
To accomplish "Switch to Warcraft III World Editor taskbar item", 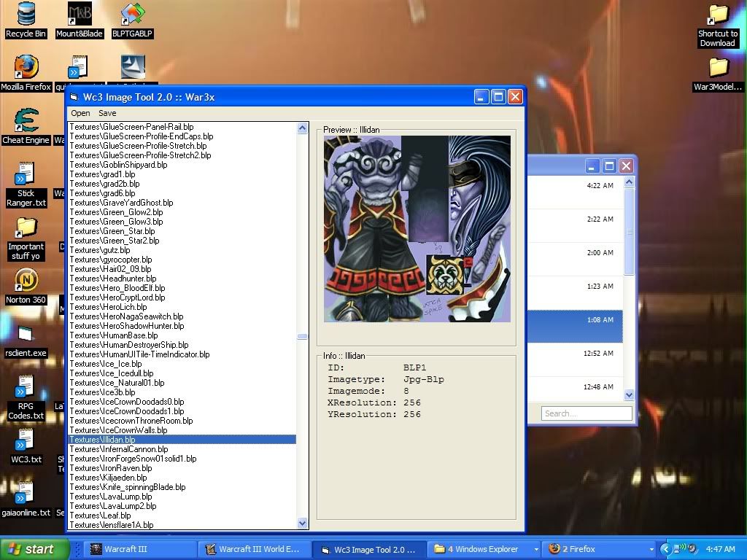I will [x=255, y=549].
